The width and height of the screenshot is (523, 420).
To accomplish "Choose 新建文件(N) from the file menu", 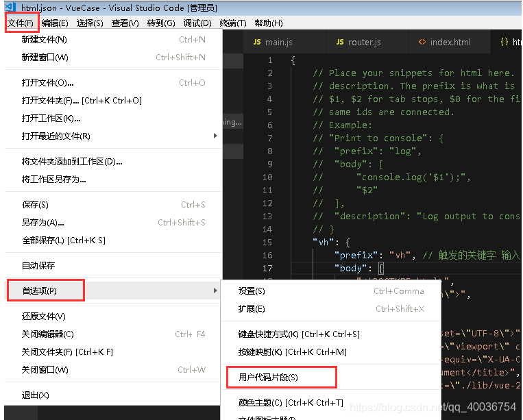I will pyautogui.click(x=113, y=40).
